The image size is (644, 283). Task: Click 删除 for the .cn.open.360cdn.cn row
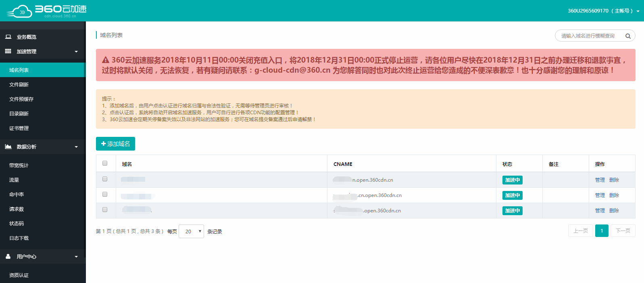pos(614,195)
